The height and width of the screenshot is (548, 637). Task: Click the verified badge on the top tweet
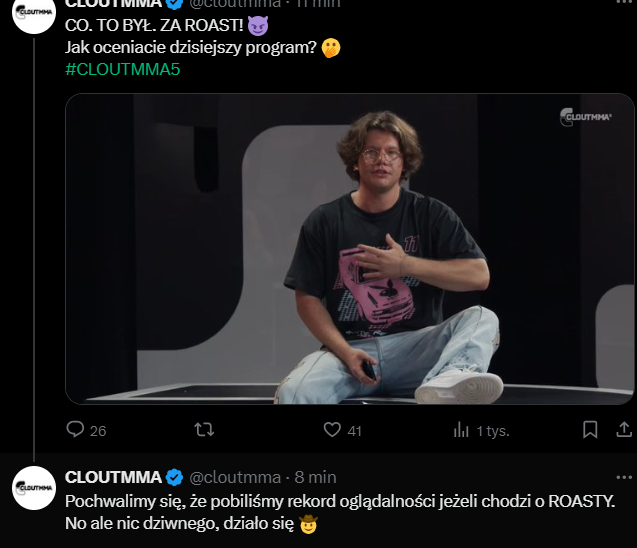coord(174,4)
